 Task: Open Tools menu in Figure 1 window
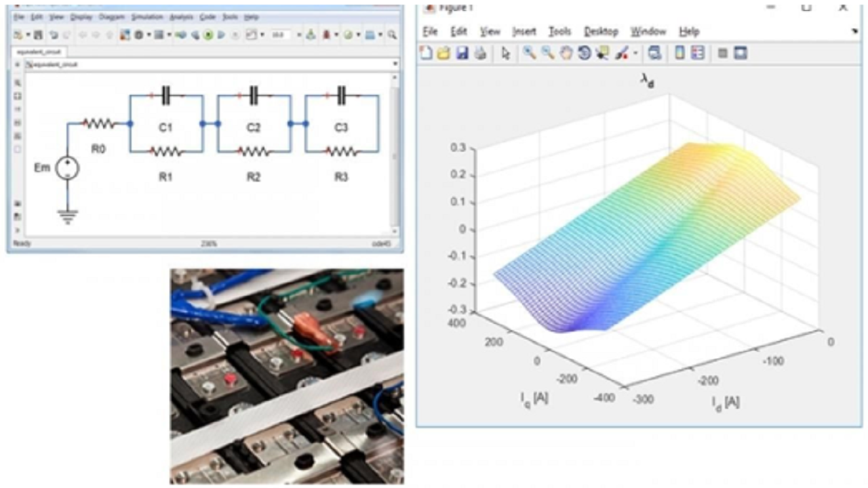coord(559,31)
